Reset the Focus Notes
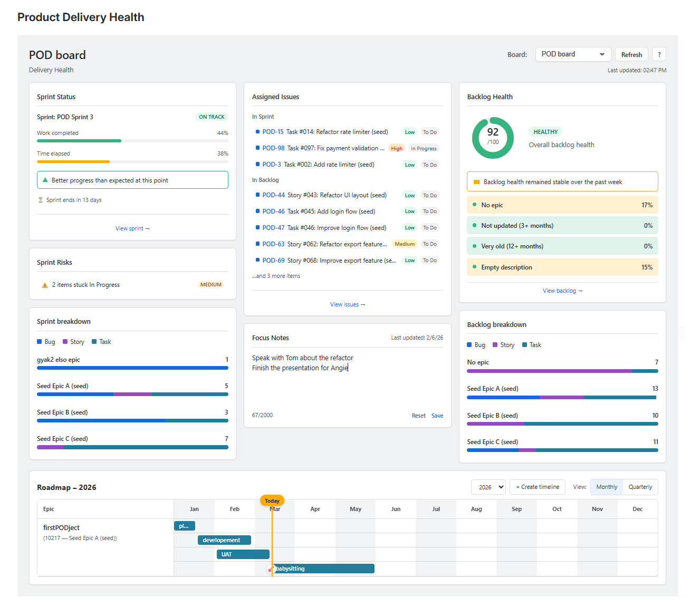This screenshot has width=700, height=616. (x=418, y=416)
